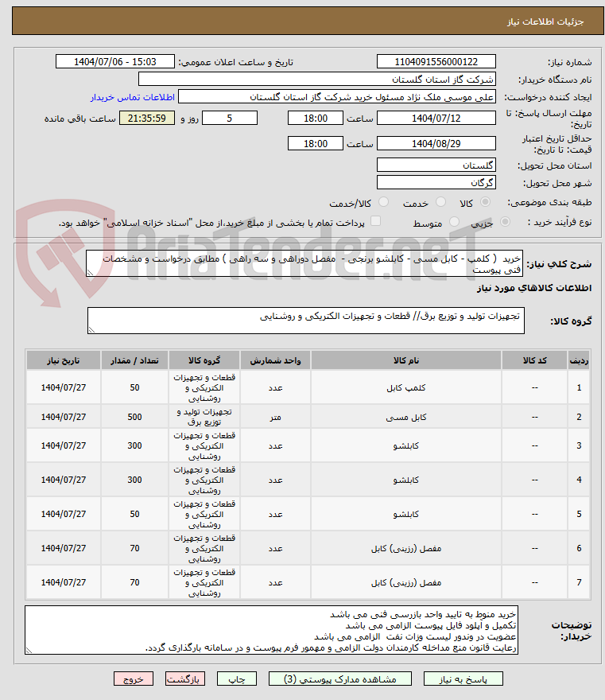Click the کد کالا column header
605x700 pixels.
(534, 360)
